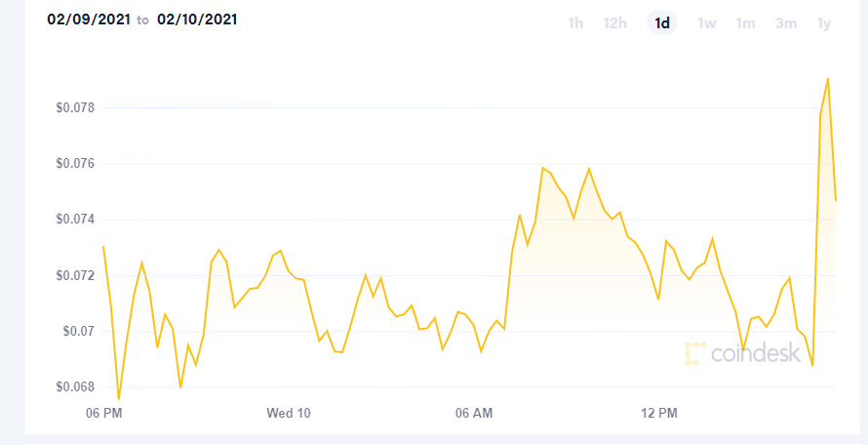Click the coindesk watermark text
Viewport: 868px width, 445px height.
pos(756,352)
